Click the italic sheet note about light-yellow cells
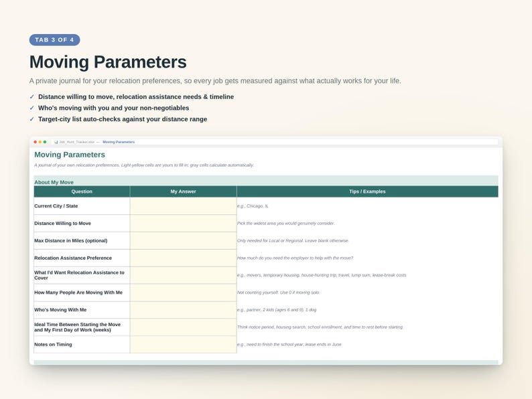 pyautogui.click(x=144, y=165)
